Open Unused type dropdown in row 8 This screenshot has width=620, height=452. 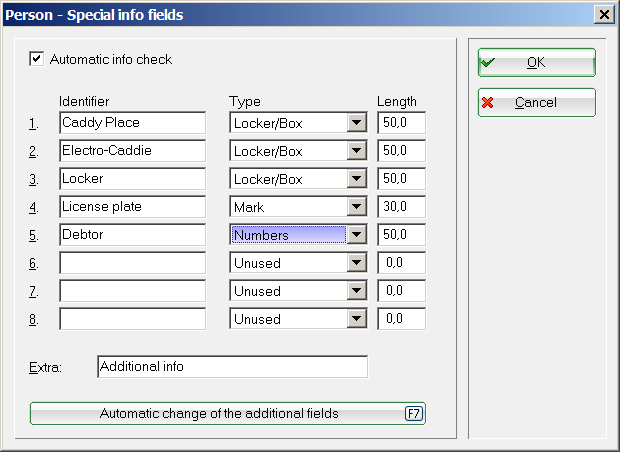pos(355,319)
